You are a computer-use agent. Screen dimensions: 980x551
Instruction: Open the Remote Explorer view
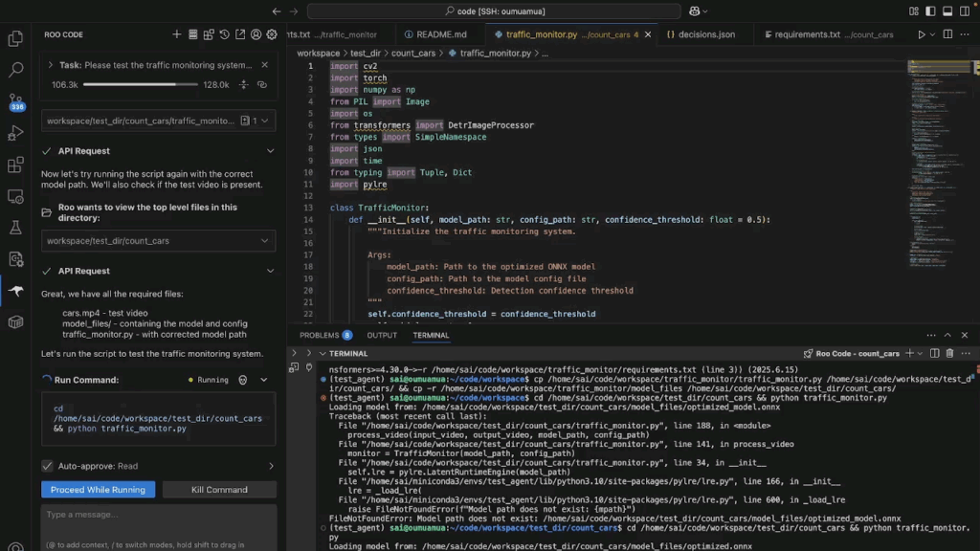click(15, 197)
